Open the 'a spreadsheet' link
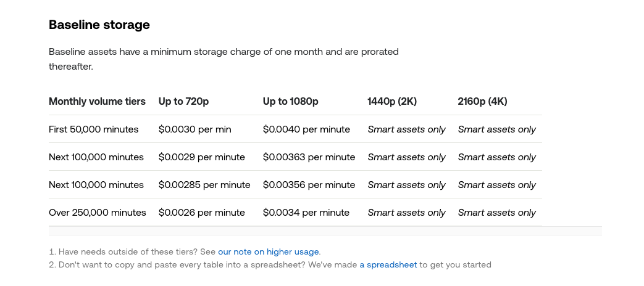This screenshot has width=644, height=286. tap(388, 264)
